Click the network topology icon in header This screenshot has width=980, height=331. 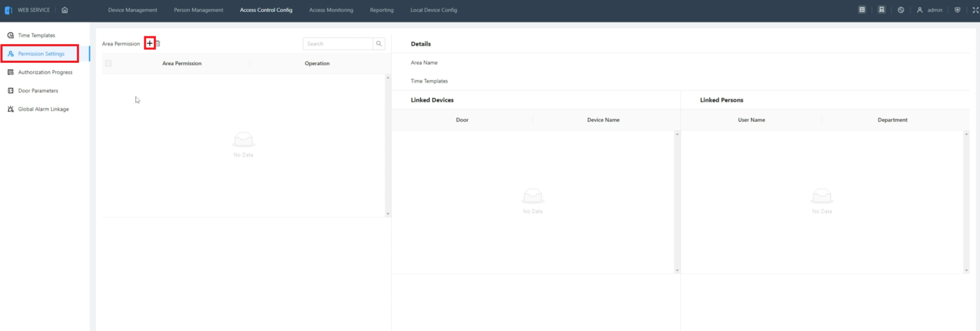point(881,10)
